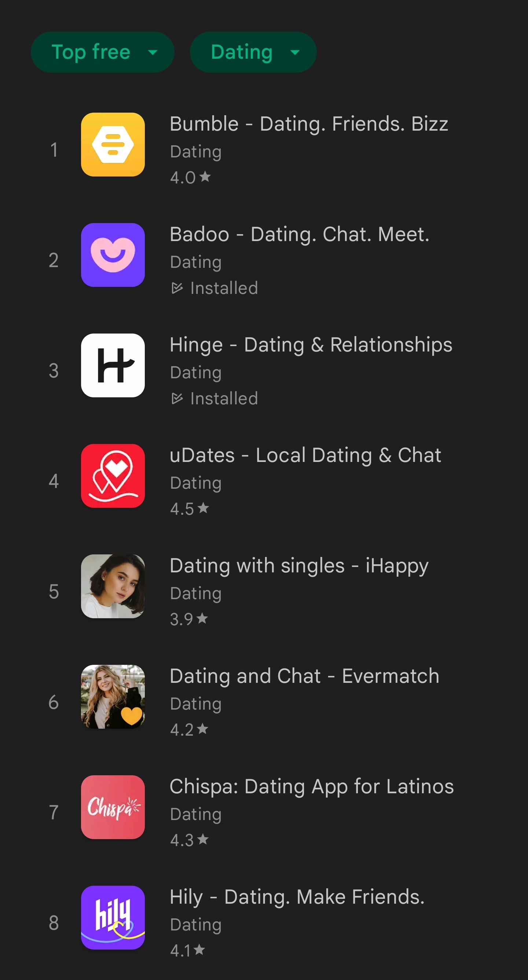Viewport: 528px width, 980px height.
Task: Open Dating with singles - iHappy title
Action: click(299, 566)
